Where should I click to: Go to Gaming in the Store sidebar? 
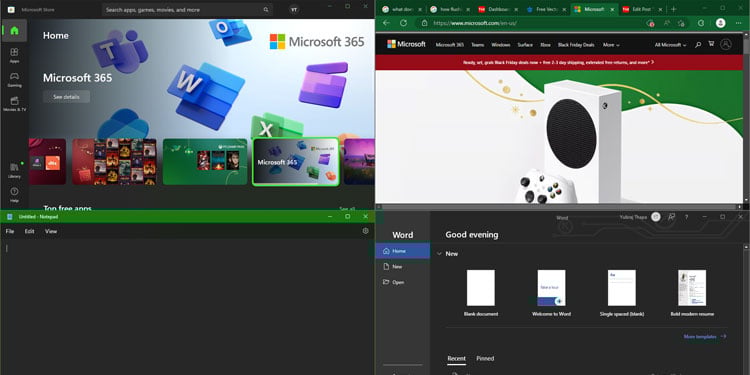(14, 79)
